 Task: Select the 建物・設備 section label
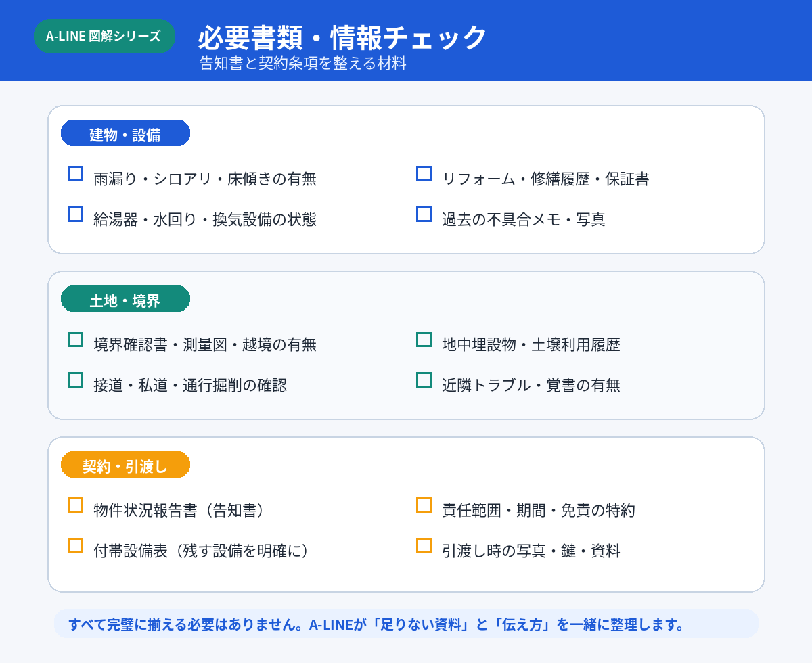125,133
